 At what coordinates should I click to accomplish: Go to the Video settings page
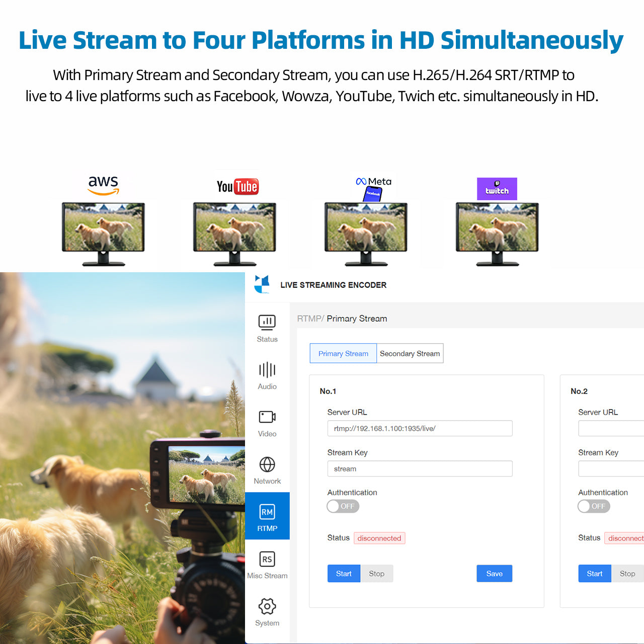(267, 423)
